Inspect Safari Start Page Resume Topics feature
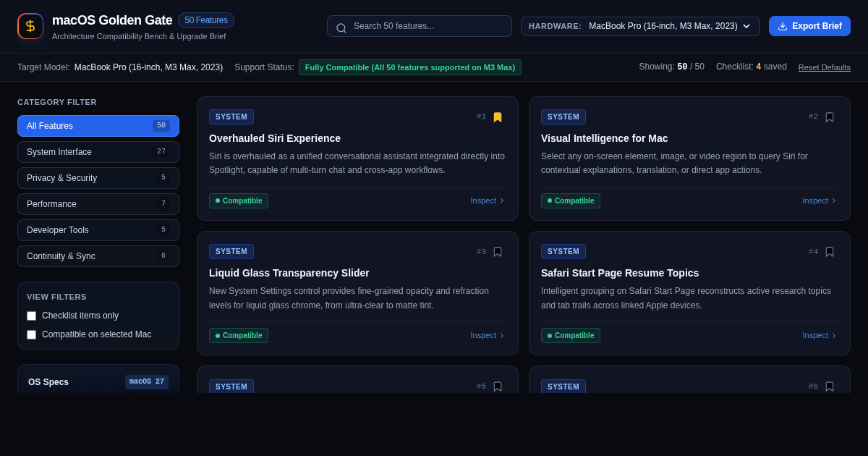This screenshot has width=868, height=456. [820, 335]
